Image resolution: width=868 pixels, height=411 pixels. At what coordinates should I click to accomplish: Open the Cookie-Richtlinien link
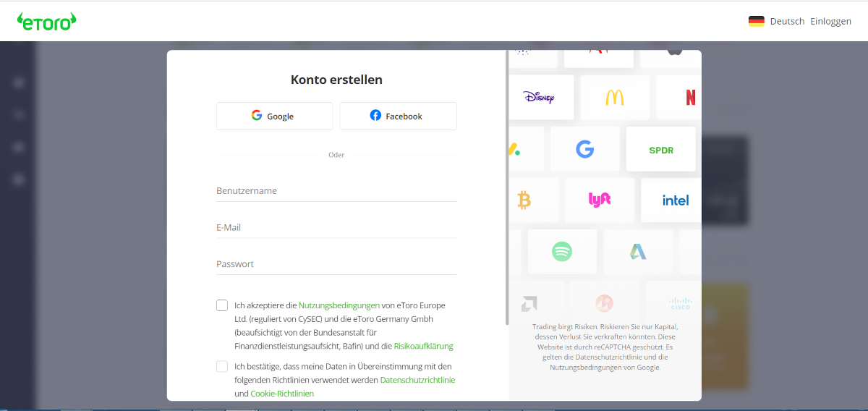click(282, 394)
